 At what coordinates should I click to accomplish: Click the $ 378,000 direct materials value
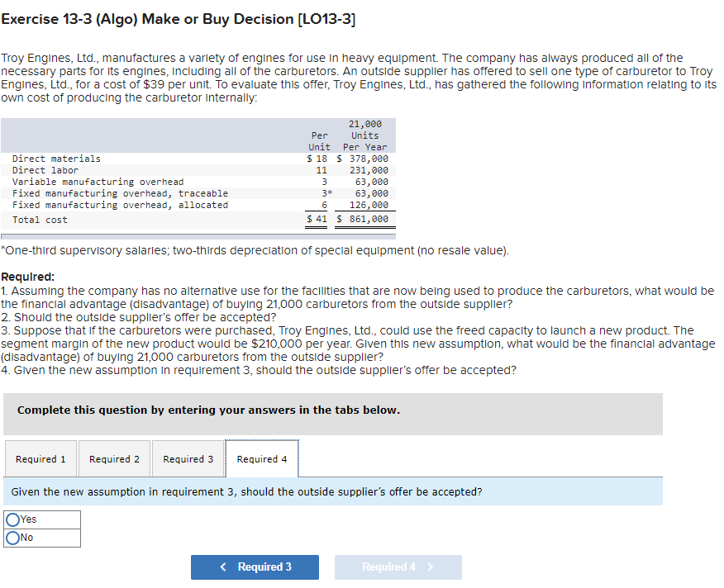pyautogui.click(x=363, y=159)
